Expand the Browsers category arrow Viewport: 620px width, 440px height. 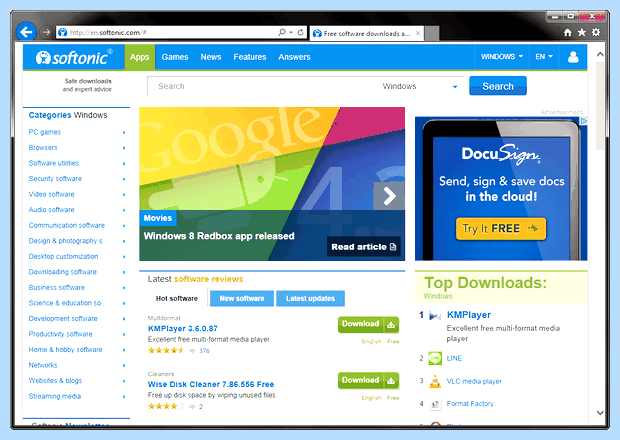click(x=124, y=148)
